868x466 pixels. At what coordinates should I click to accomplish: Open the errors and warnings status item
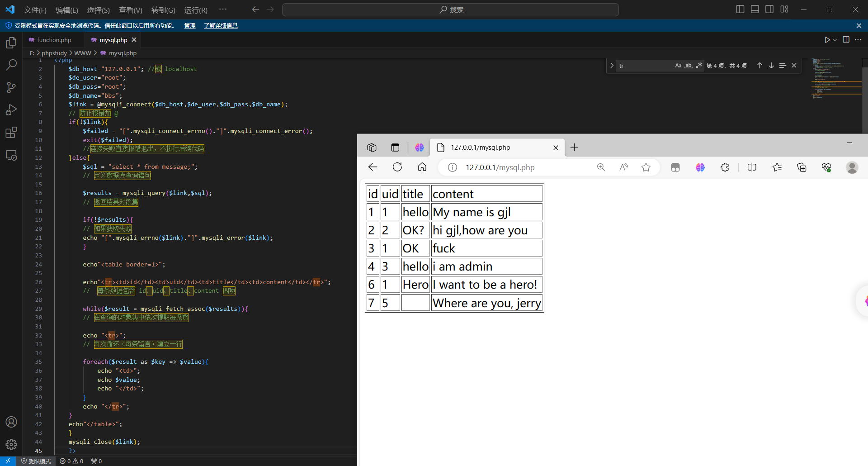click(x=71, y=461)
